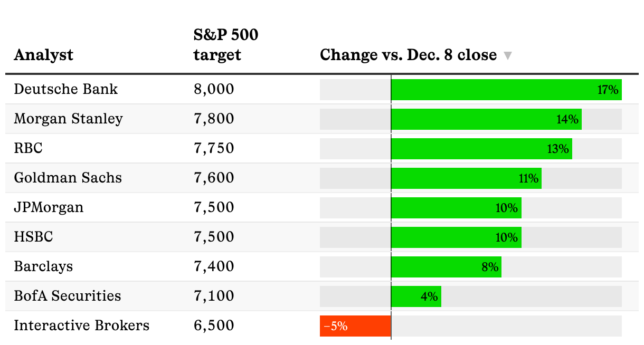Image resolution: width=644 pixels, height=345 pixels.
Task: Click the red −5% bar
Action: click(x=355, y=326)
